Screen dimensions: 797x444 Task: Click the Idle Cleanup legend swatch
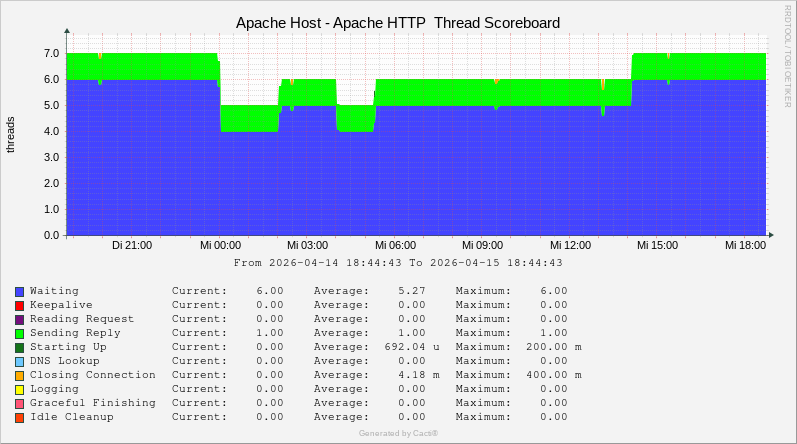coord(19,417)
